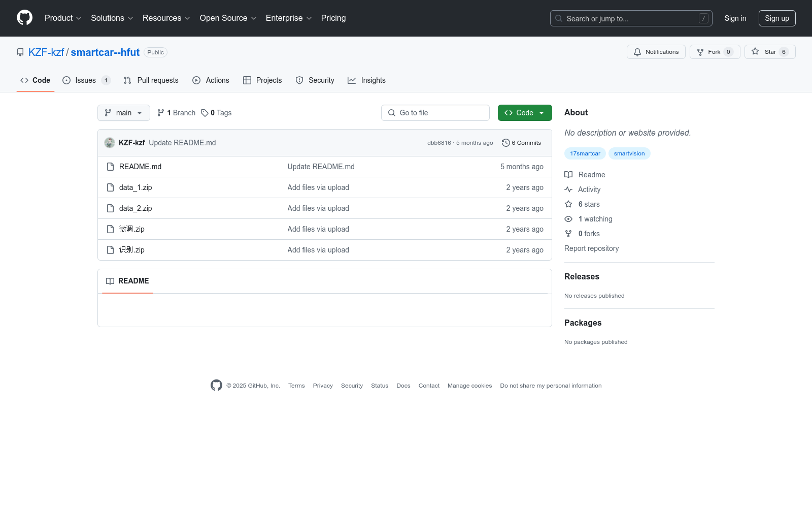Click the tag icon next to 0 Tags

coord(205,113)
